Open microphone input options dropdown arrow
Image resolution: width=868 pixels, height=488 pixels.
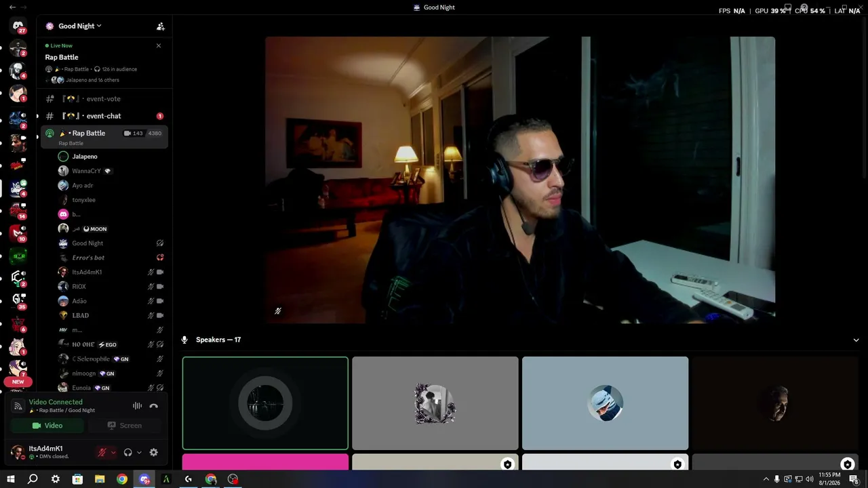(x=113, y=452)
